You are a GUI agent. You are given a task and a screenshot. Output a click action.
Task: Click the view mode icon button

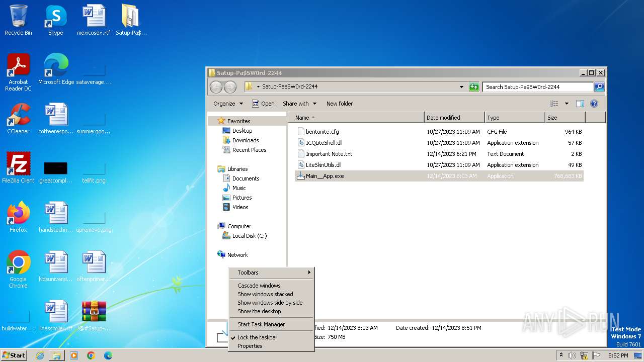click(x=554, y=104)
